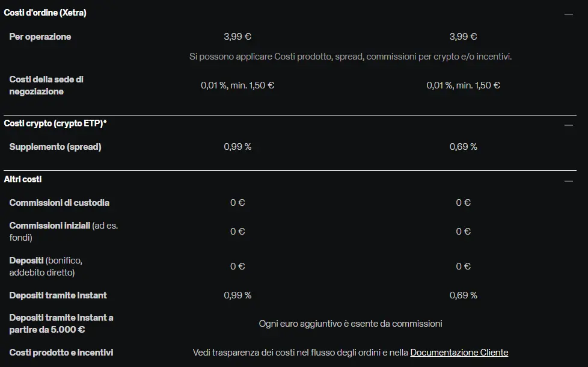Click the Commissioni iniziali row label
This screenshot has height=367, width=588.
pos(63,232)
